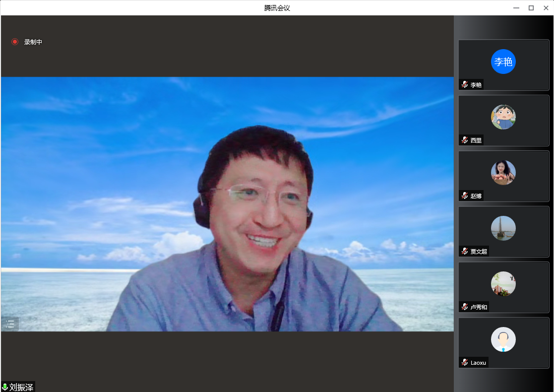Select the sailboat avatar of 要文超
The height and width of the screenshot is (392, 554).
503,228
